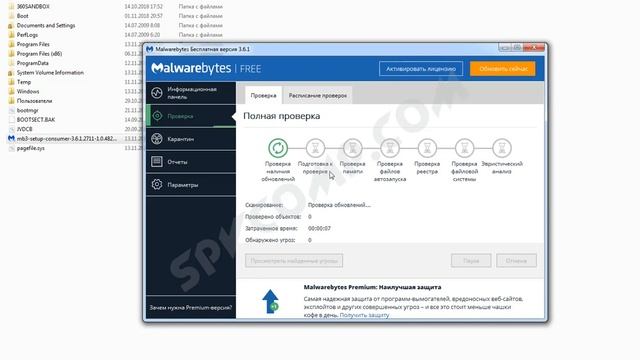The image size is (640, 360).
Task: Select the Пользователи folder name
Action: coord(34,101)
